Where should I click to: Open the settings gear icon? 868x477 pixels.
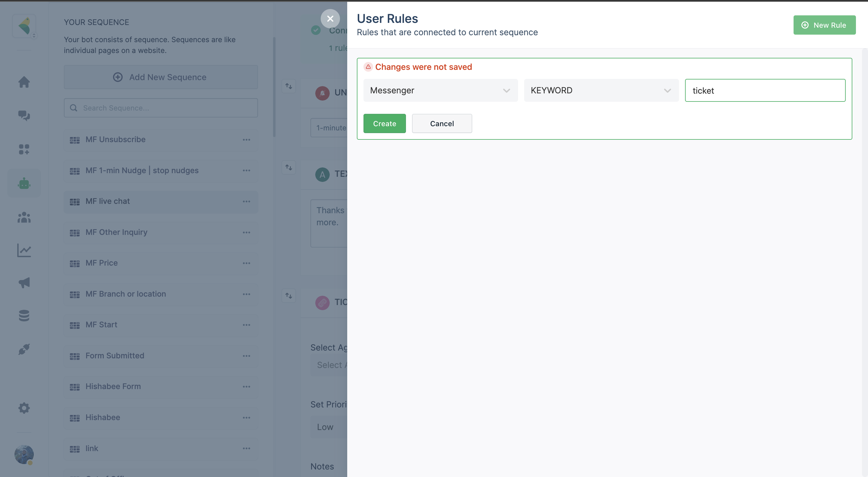pyautogui.click(x=24, y=408)
